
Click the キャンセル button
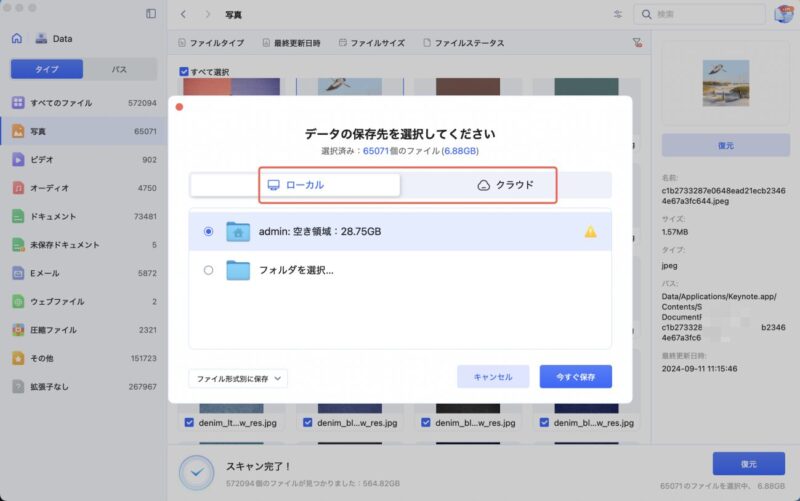point(493,377)
